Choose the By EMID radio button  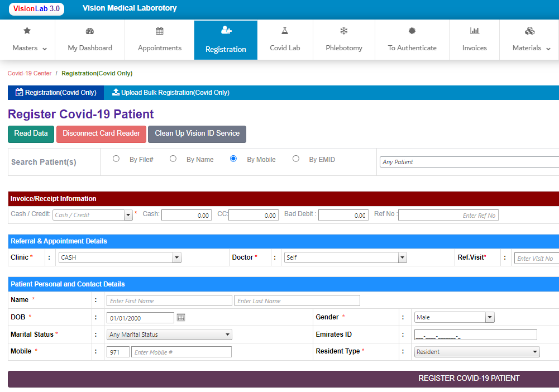(x=296, y=159)
